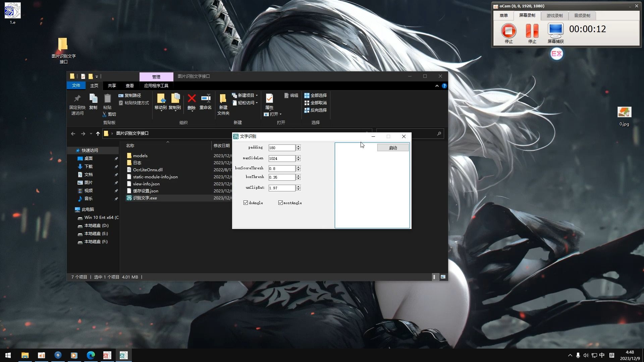
Task: Click the Edit button in ribbon
Action: click(291, 96)
